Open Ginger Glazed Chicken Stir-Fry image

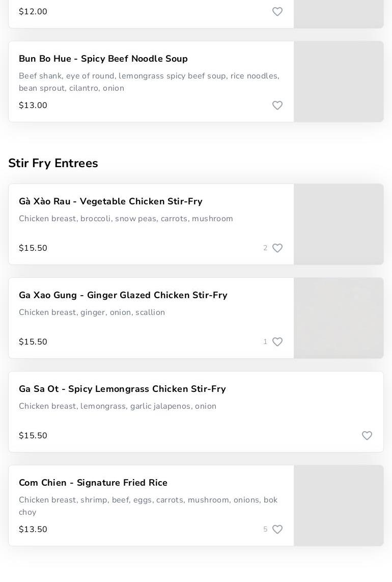339,318
